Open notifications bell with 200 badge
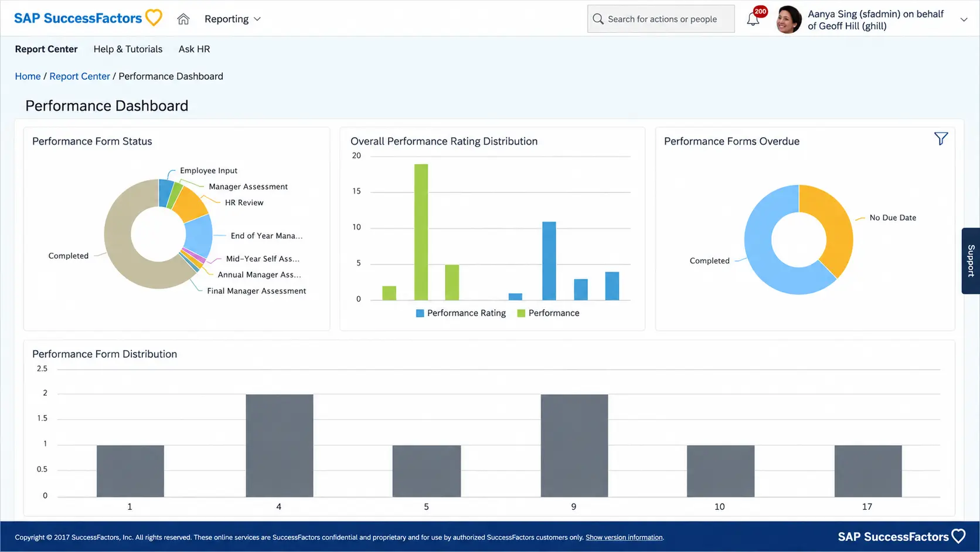980x552 pixels. [754, 18]
